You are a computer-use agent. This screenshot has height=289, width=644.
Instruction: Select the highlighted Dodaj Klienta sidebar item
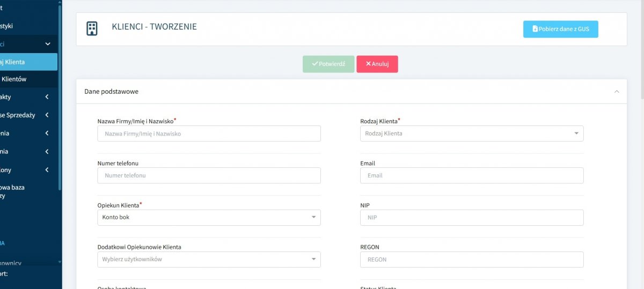coord(28,62)
